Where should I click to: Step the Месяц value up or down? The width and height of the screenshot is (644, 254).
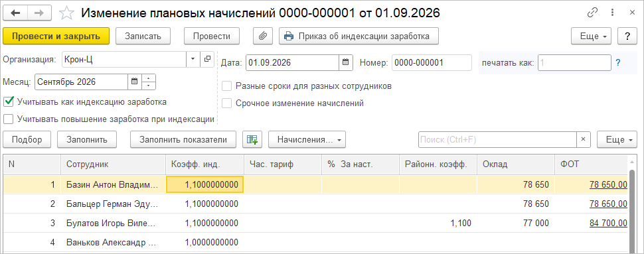coord(149,82)
